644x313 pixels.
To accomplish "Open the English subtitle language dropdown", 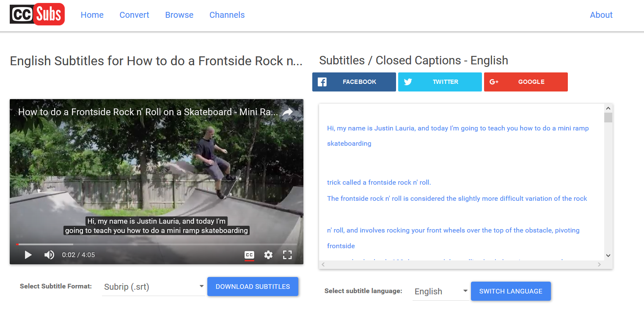I will tap(440, 291).
